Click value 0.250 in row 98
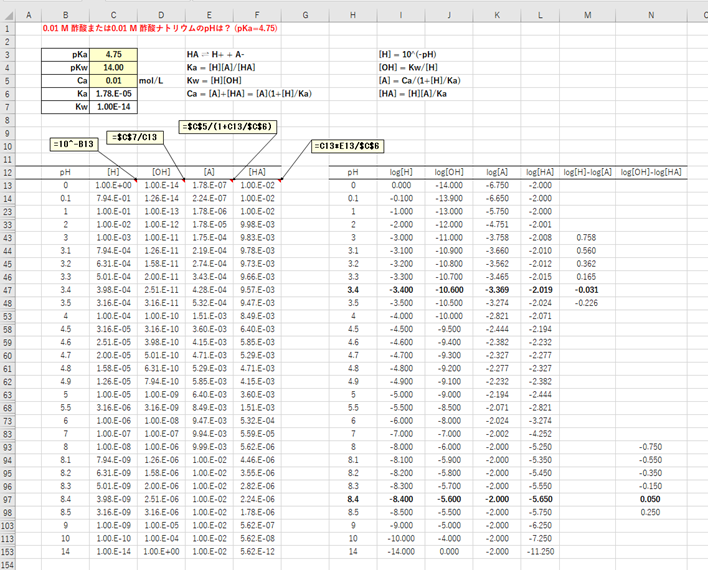The width and height of the screenshot is (708, 570). click(650, 513)
